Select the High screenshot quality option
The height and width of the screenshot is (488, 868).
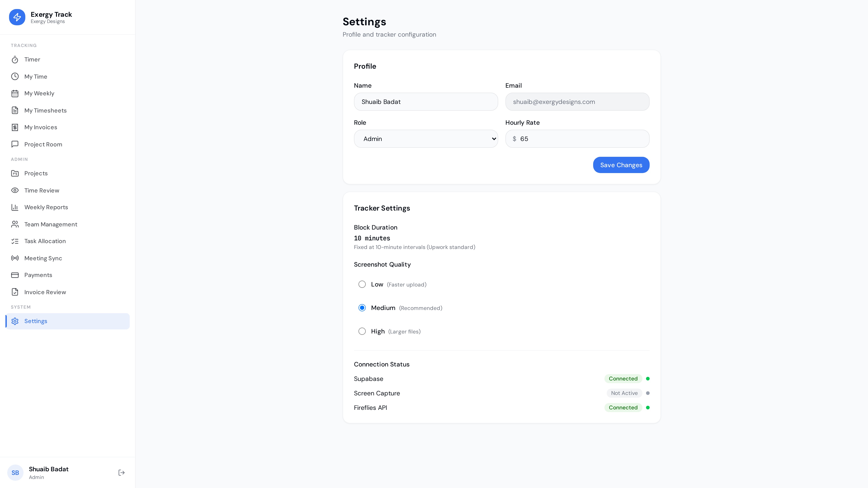362,331
